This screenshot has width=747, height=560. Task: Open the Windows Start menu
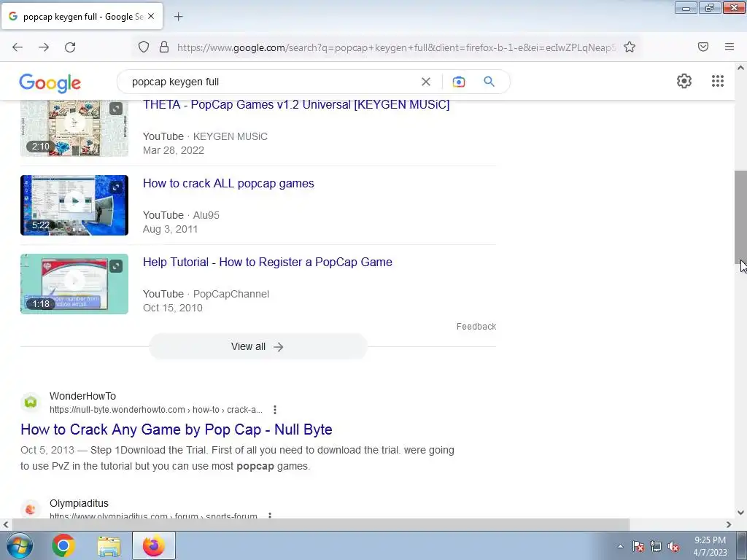coord(18,545)
